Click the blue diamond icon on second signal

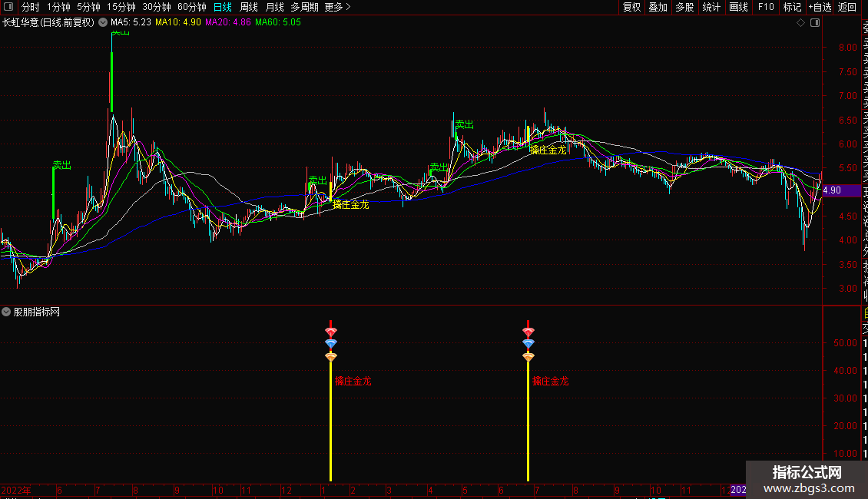pyautogui.click(x=528, y=344)
